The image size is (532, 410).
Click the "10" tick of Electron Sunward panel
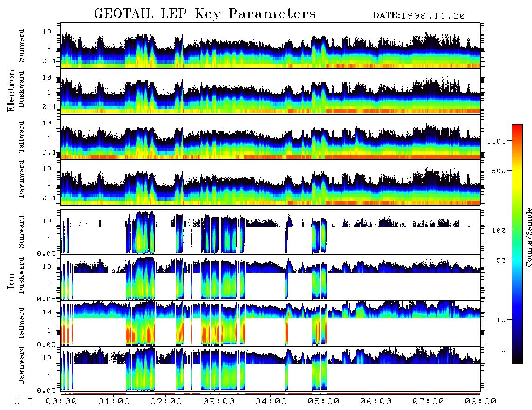pyautogui.click(x=47, y=32)
